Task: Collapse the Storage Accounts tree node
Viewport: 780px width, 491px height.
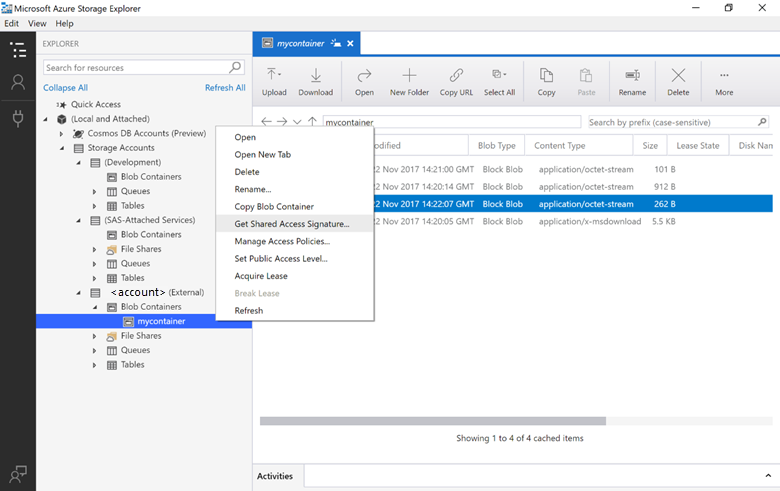Action: 63,148
